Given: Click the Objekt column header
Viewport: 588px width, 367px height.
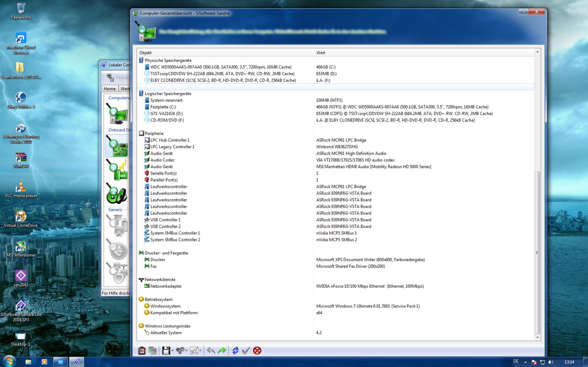Looking at the screenshot, I should pyautogui.click(x=226, y=52).
